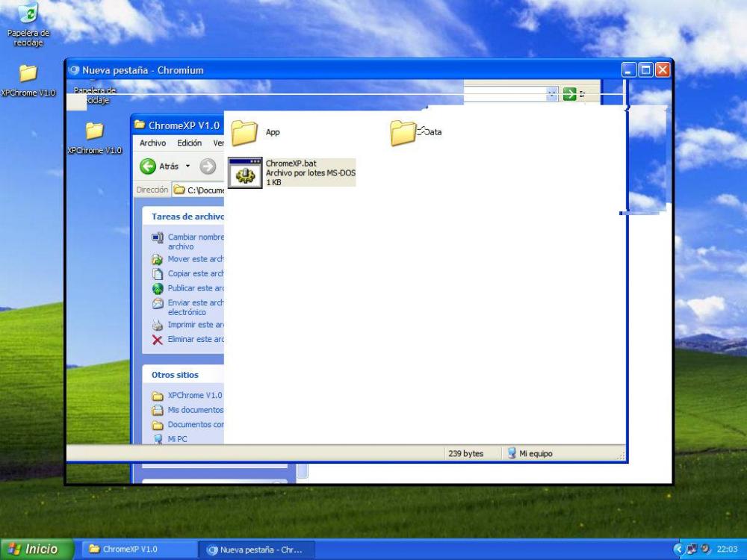The height and width of the screenshot is (560, 747).
Task: Click the Mover este archivo link
Action: pyautogui.click(x=195, y=259)
